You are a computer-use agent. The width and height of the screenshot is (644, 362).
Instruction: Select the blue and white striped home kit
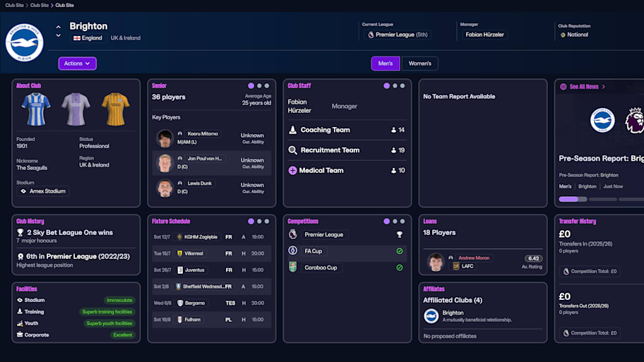point(36,109)
